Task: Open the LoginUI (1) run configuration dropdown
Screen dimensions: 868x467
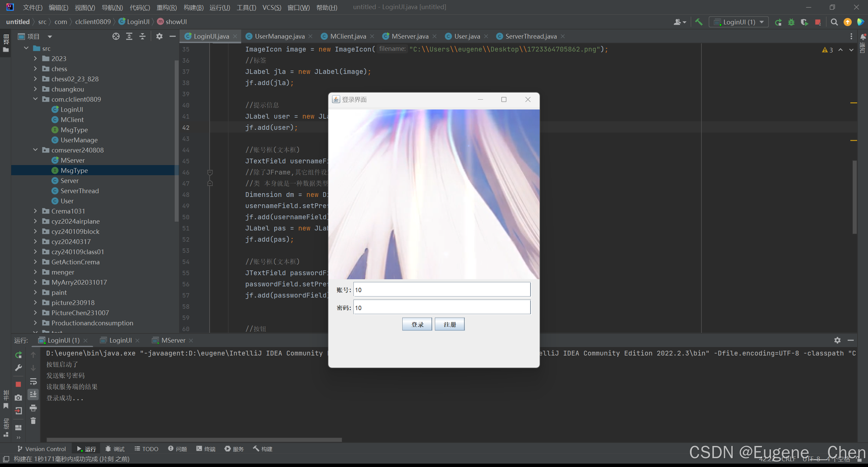Action: point(739,22)
